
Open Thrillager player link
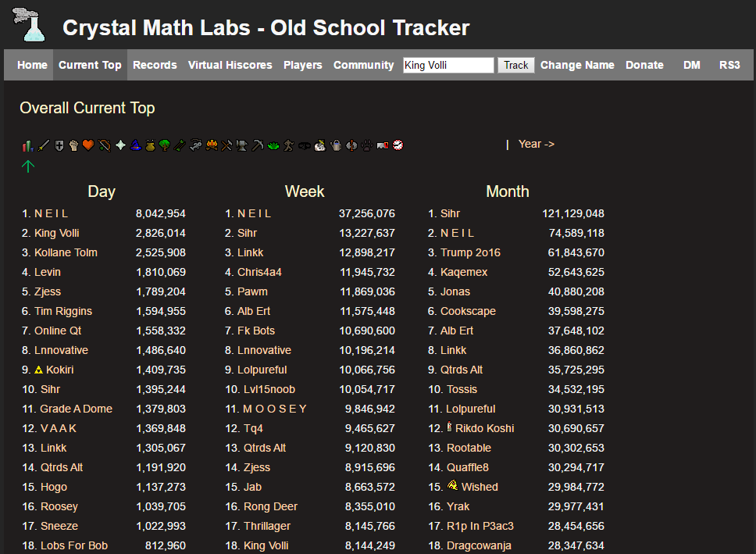coord(267,527)
